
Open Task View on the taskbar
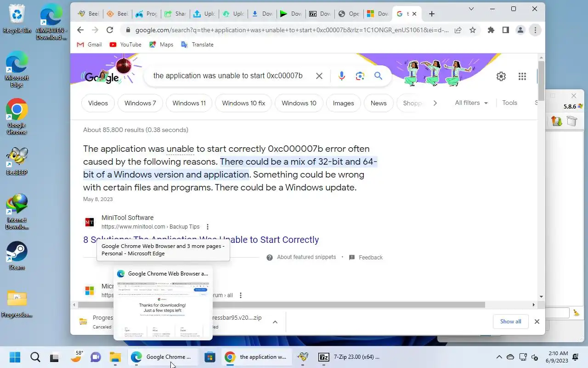click(55, 357)
